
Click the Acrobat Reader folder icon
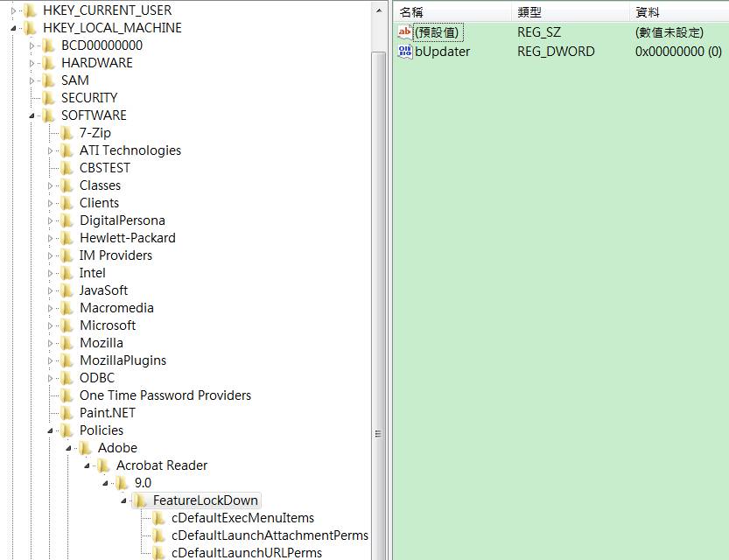pos(103,465)
